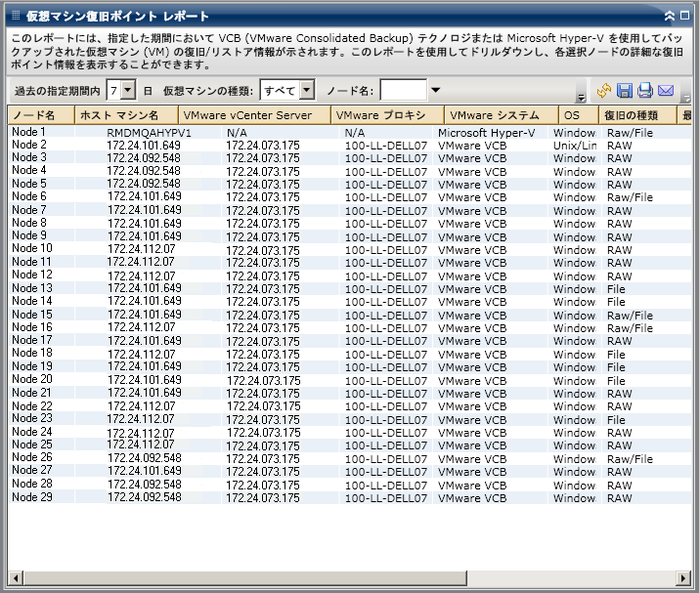The height and width of the screenshot is (593, 700).
Task: Click the print report icon
Action: (x=645, y=91)
